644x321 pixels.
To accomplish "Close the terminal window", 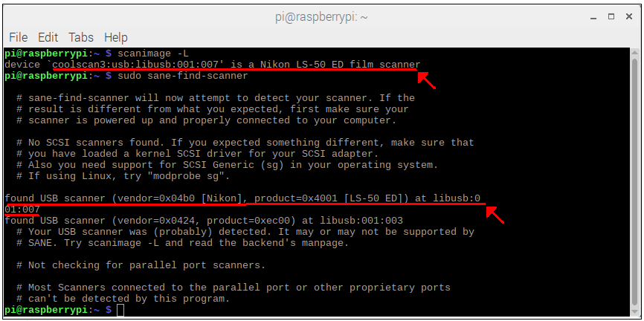I will [629, 16].
